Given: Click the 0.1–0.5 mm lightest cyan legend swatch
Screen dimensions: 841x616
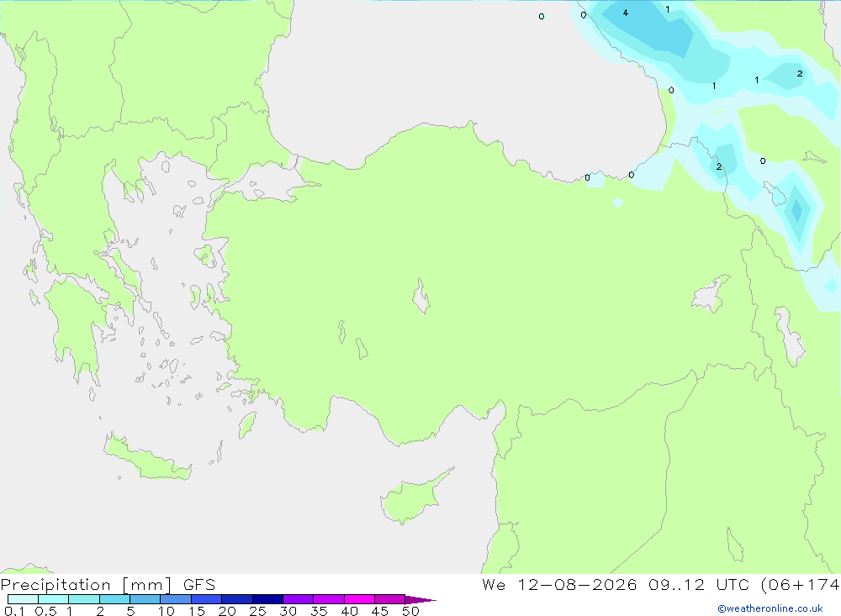Looking at the screenshot, I should [23, 599].
